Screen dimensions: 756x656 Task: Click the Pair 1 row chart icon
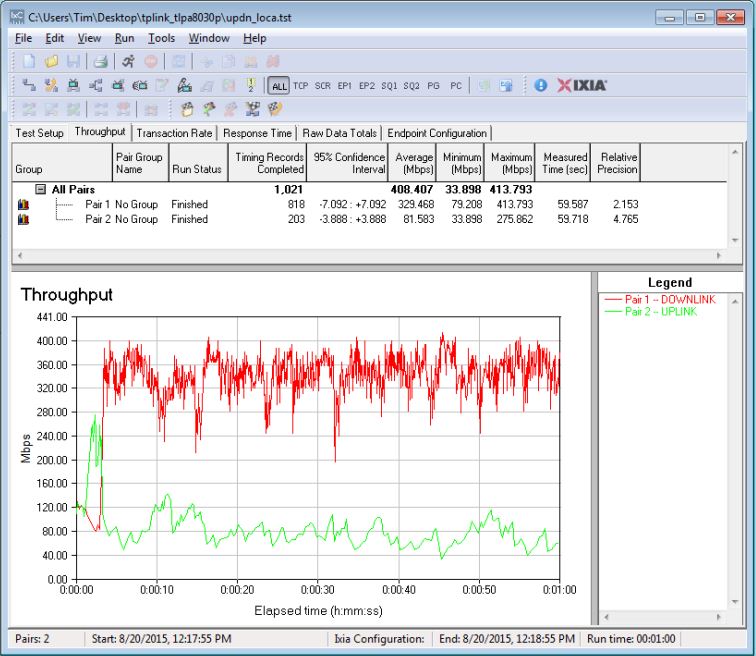(23, 204)
